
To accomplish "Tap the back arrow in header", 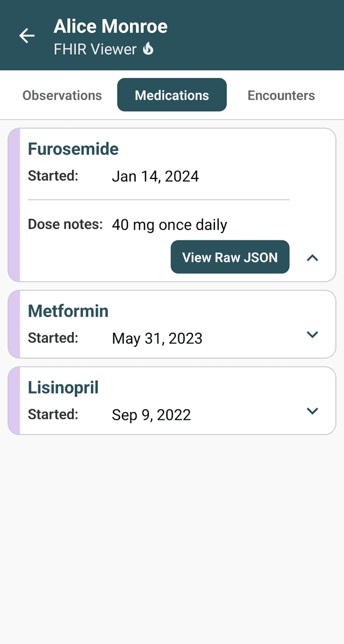I will [x=26, y=36].
